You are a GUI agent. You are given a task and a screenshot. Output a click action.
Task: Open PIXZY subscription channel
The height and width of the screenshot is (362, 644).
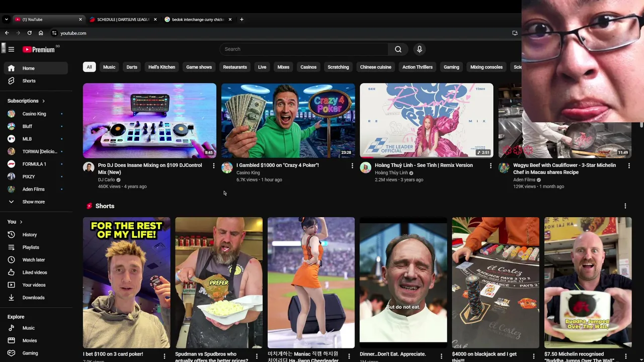pos(35,177)
